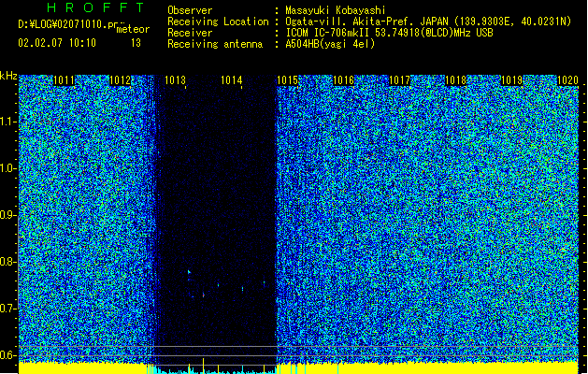The width and height of the screenshot is (588, 374).
Task: Click the 1016 time marker
Action: (343, 80)
